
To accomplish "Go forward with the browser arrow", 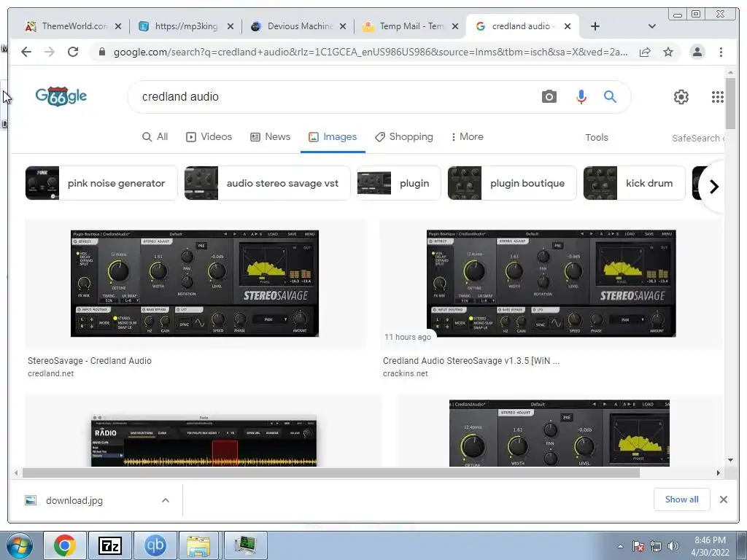I will tap(49, 52).
